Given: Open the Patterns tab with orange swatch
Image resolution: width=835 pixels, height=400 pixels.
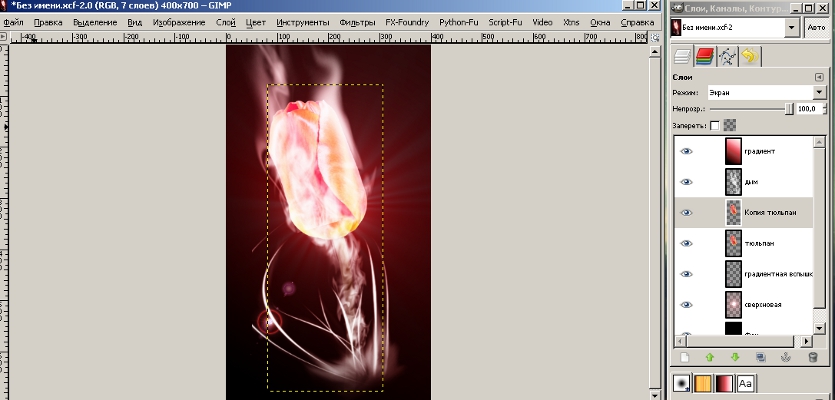Looking at the screenshot, I should (703, 383).
